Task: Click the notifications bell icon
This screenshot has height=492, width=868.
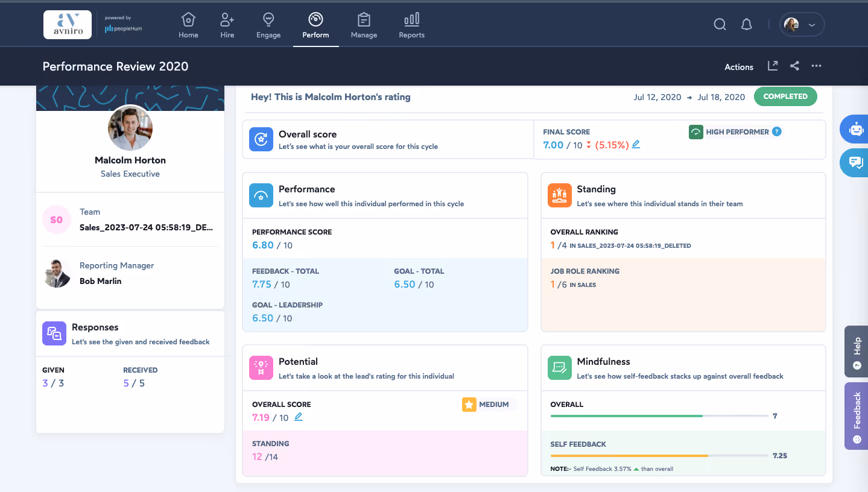Action: [x=746, y=24]
